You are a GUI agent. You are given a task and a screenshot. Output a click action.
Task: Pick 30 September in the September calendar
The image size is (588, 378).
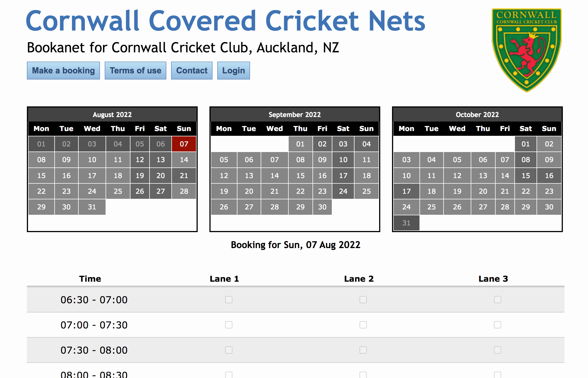(x=322, y=207)
